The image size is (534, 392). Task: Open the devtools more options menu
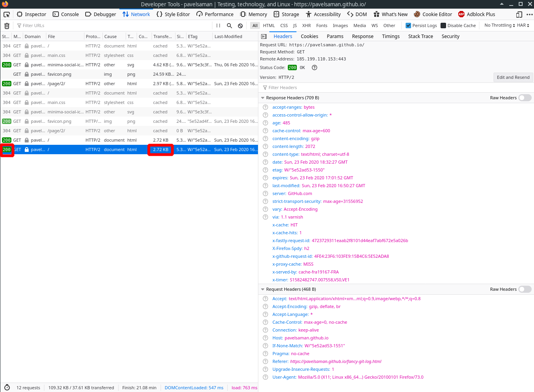(529, 15)
